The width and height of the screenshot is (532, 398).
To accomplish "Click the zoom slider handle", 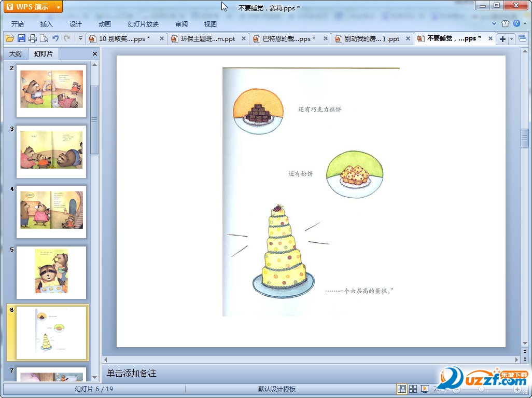I will point(482,389).
